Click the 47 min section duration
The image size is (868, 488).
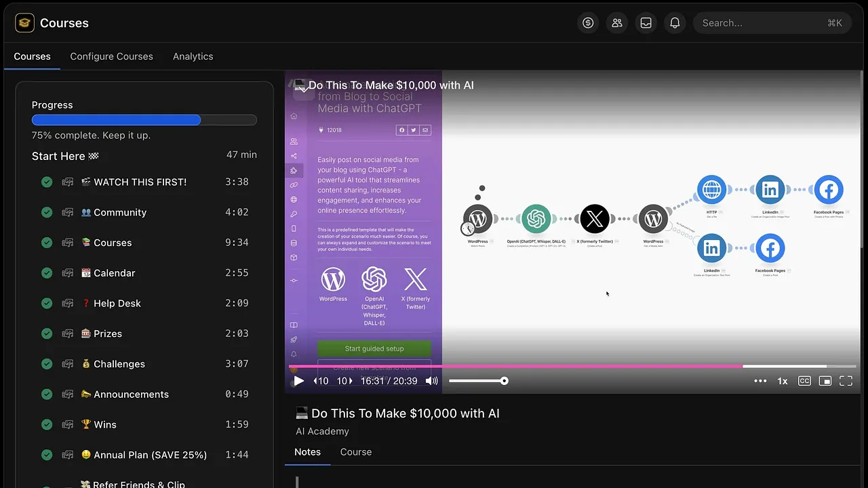point(241,155)
